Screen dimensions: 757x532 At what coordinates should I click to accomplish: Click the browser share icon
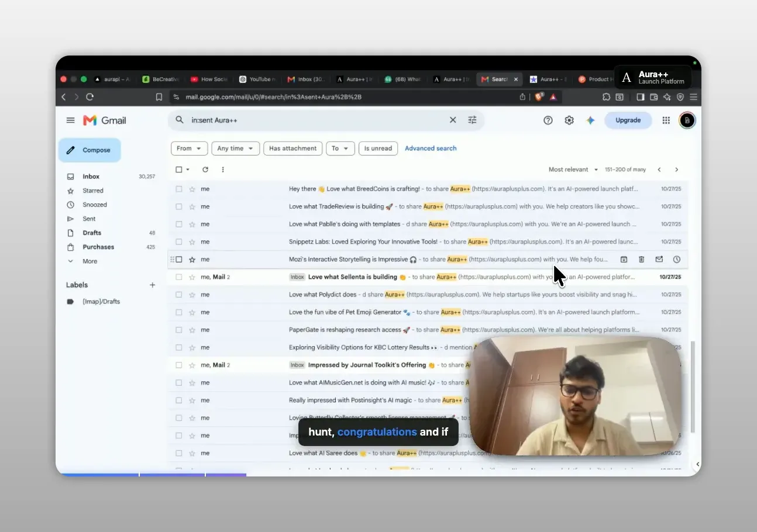tap(522, 97)
